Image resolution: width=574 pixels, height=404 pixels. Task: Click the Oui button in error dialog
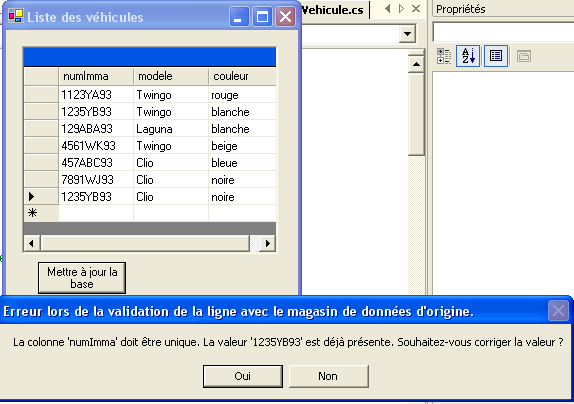tap(243, 376)
